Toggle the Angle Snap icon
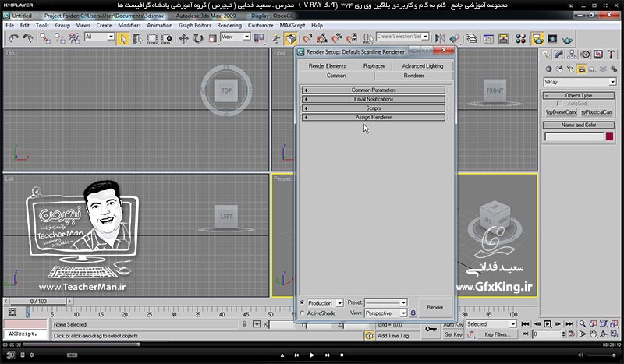 click(322, 38)
